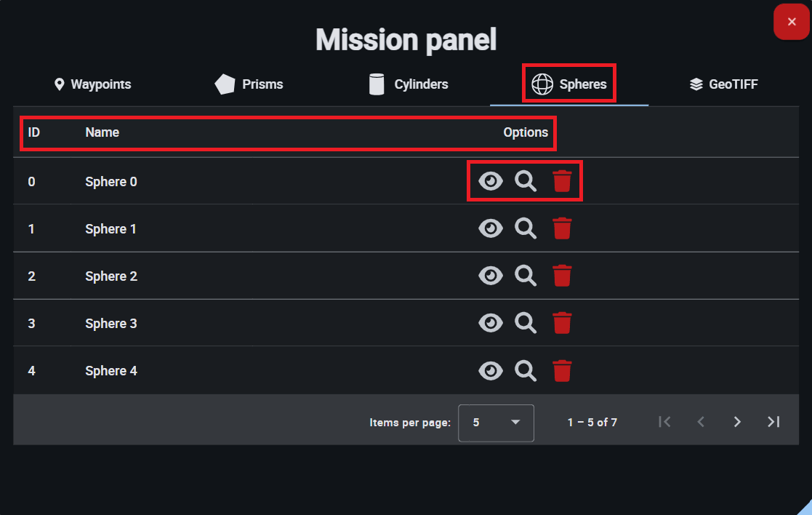Delete Sphere 0 using trash icon
This screenshot has width=812, height=515.
click(x=562, y=181)
